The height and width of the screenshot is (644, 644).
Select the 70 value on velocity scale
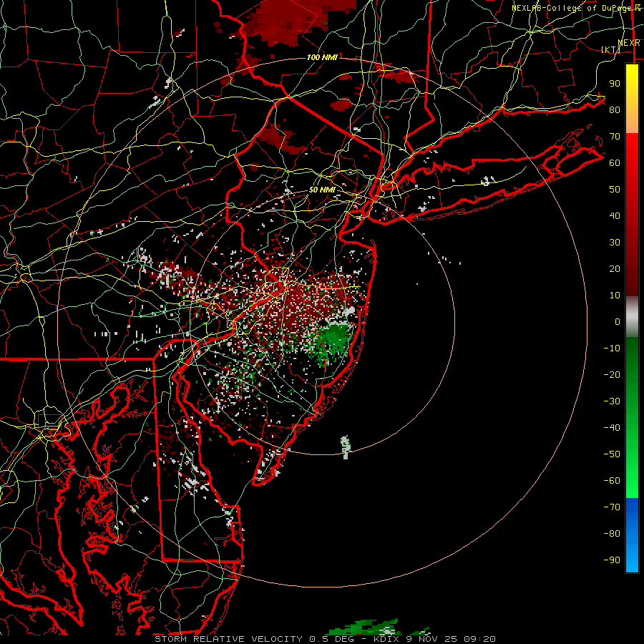(x=615, y=137)
